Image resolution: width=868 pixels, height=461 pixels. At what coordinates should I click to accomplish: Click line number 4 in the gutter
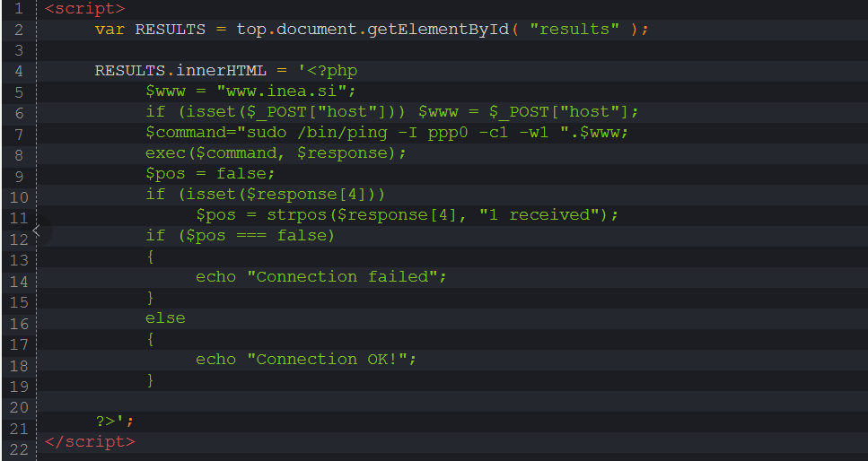tap(19, 71)
